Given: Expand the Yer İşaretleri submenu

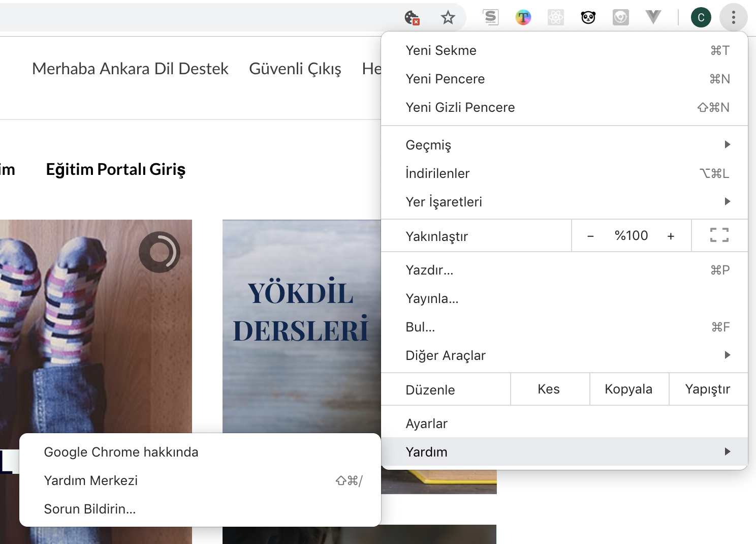Looking at the screenshot, I should pos(443,201).
